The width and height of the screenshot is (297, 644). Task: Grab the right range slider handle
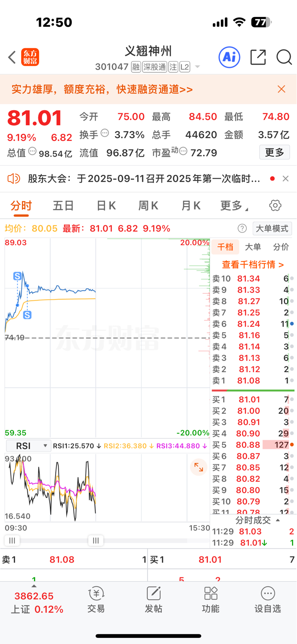click(95, 541)
